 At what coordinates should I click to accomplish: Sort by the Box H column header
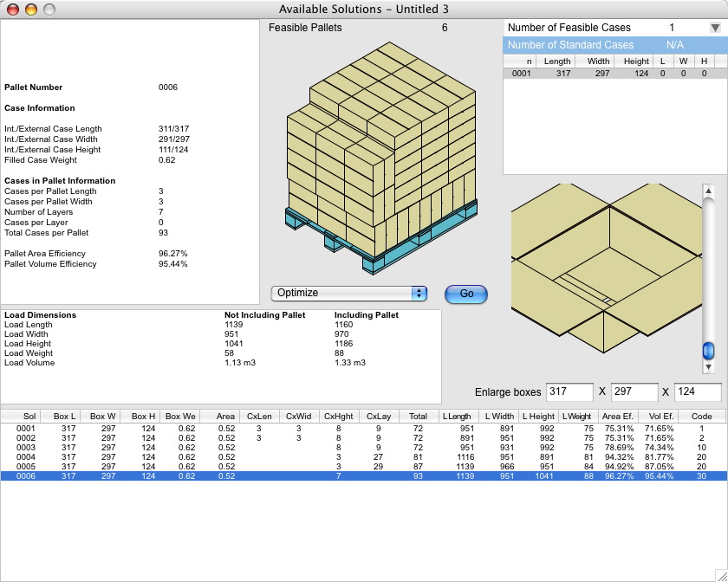140,417
